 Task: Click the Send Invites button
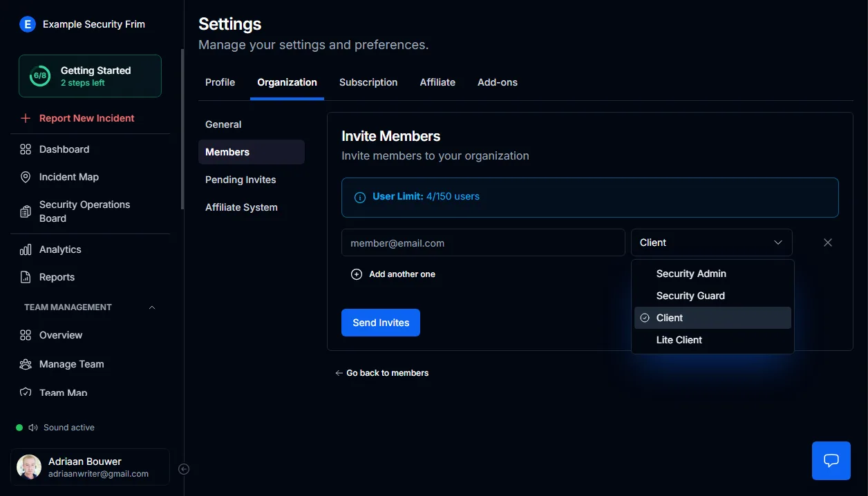coord(381,323)
